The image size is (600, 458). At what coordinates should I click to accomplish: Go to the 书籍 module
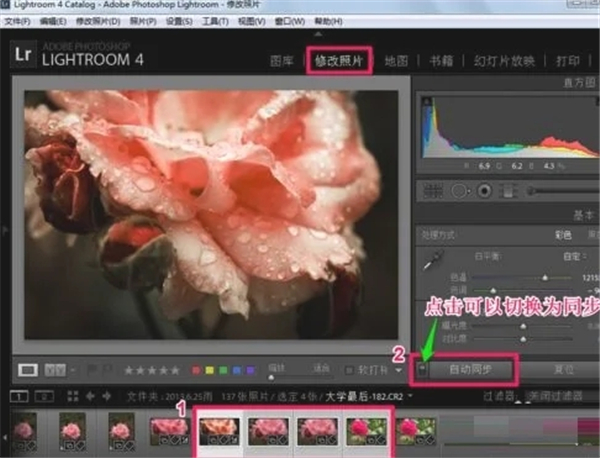point(441,61)
